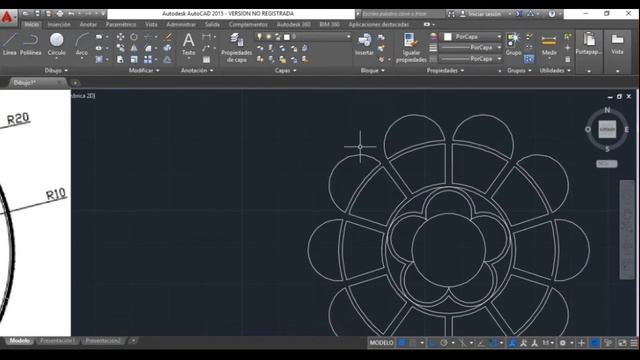
Task: Open the Modelo layout tab
Action: click(x=20, y=341)
